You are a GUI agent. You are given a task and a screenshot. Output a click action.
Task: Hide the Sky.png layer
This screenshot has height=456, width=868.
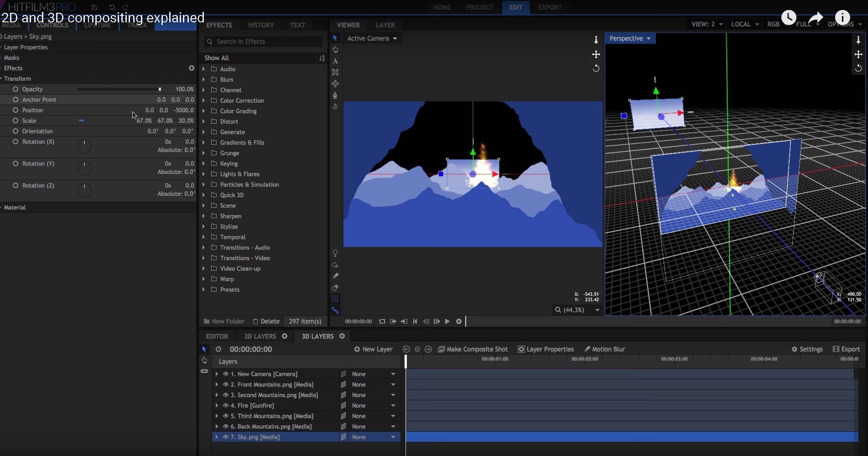(226, 437)
